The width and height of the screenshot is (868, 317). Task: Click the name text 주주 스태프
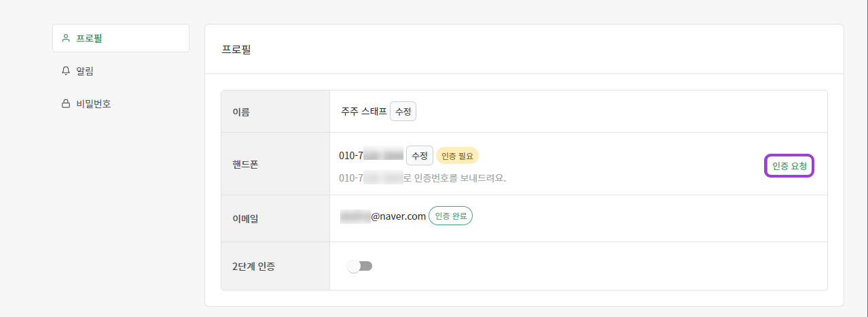[364, 112]
